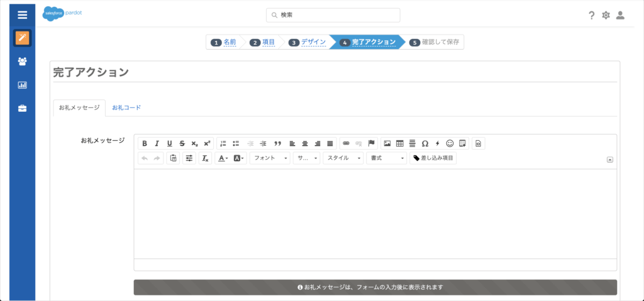Image resolution: width=644 pixels, height=301 pixels.
Task: Go to wizard step 2 項目
Action: pos(262,42)
